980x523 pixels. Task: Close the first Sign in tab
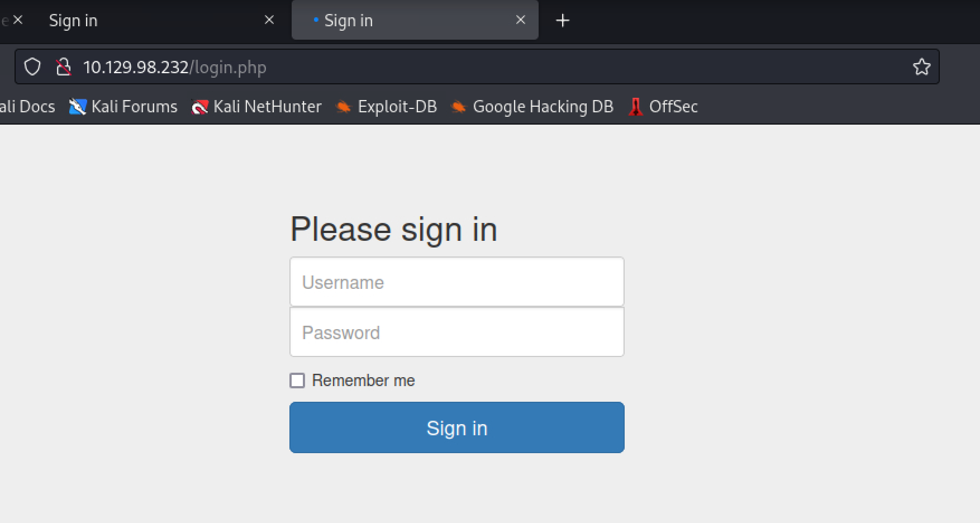(x=269, y=20)
